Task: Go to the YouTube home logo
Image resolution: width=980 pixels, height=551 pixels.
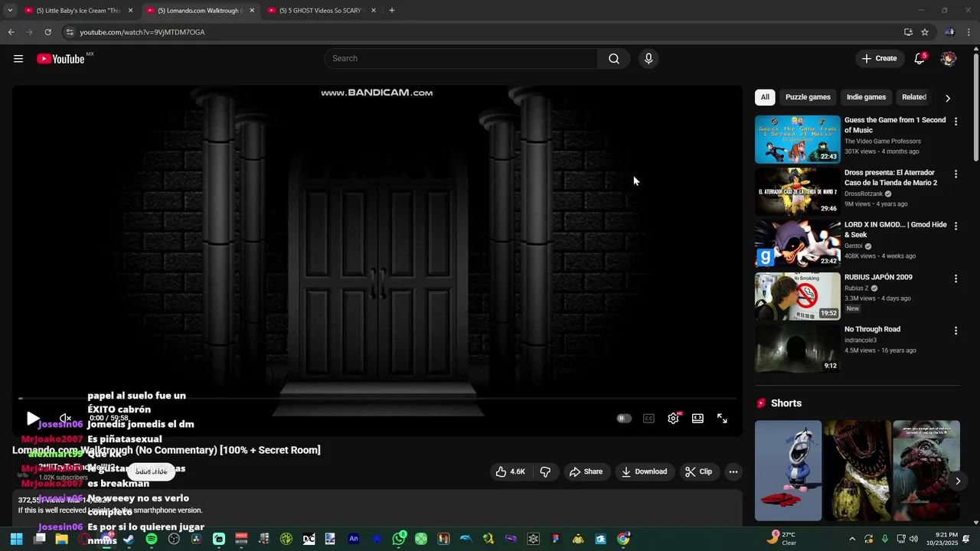Action: (x=60, y=59)
